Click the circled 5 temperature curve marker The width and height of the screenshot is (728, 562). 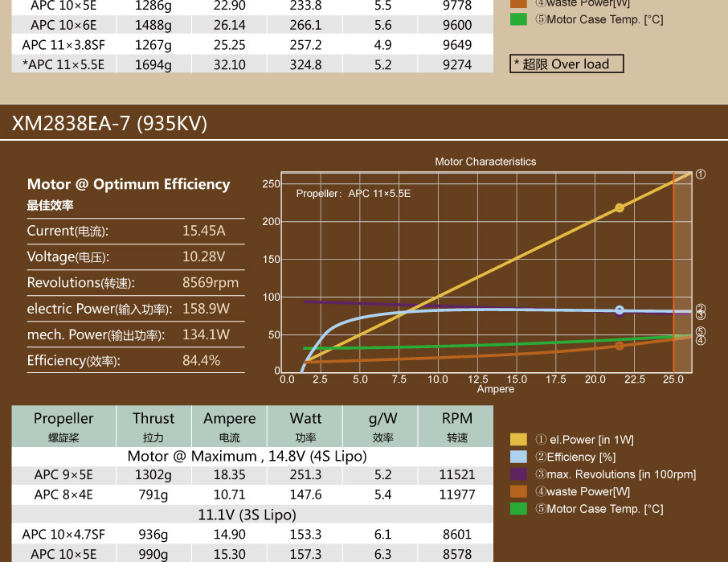tap(700, 331)
